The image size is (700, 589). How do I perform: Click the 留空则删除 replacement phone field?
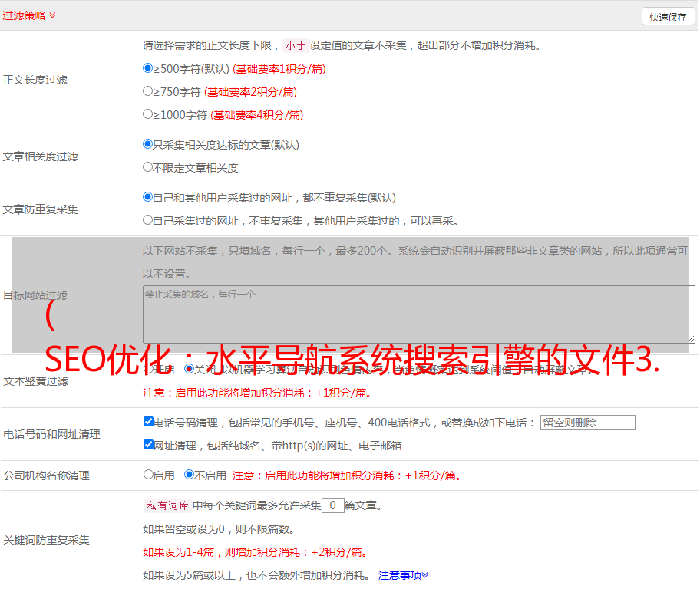pos(587,423)
